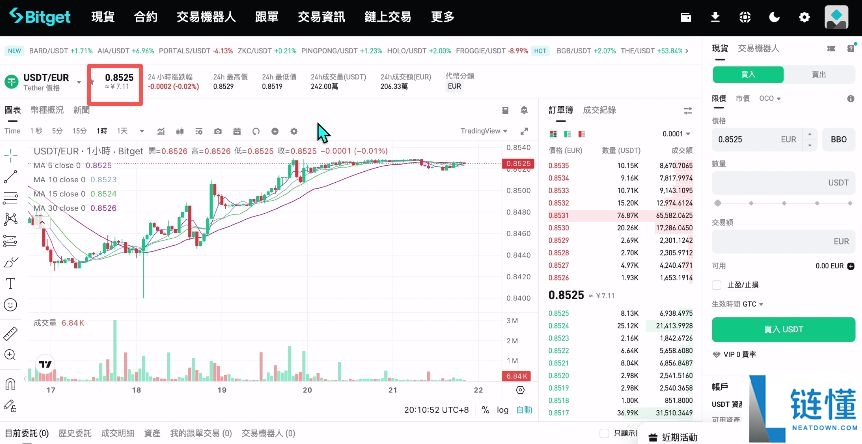The width and height of the screenshot is (862, 444).
Task: Click the refresh chart icon
Action: (256, 131)
